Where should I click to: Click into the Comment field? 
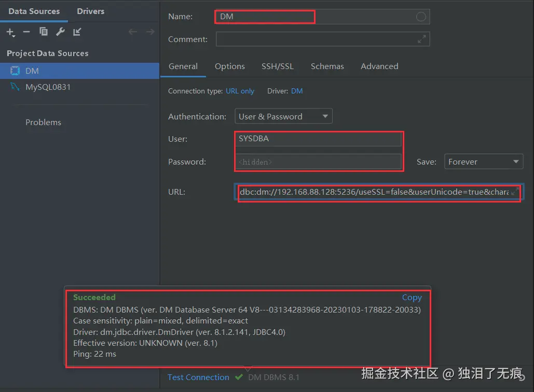pos(322,39)
